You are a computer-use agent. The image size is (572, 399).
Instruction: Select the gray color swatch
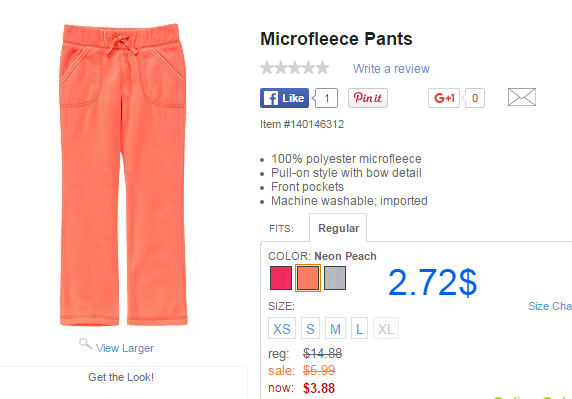click(335, 278)
